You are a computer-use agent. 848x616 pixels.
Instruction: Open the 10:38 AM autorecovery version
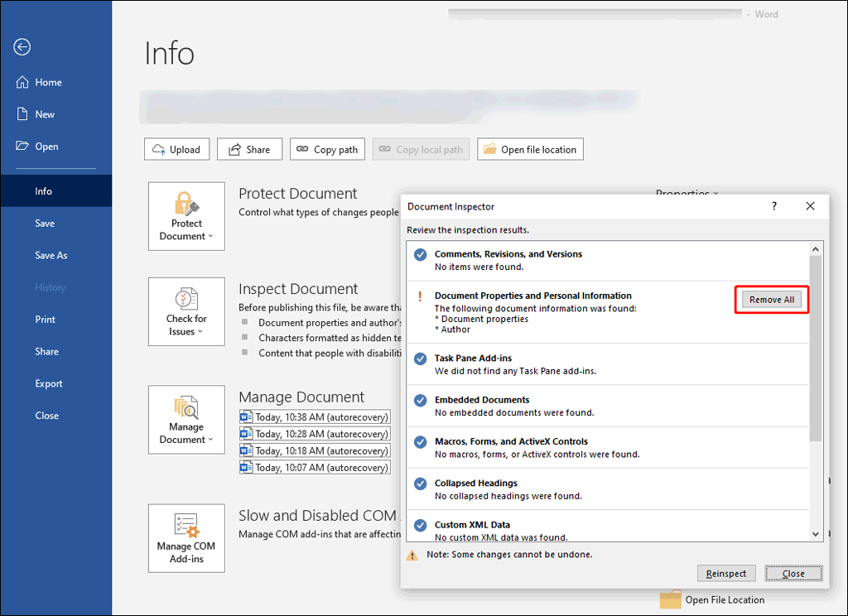(315, 417)
